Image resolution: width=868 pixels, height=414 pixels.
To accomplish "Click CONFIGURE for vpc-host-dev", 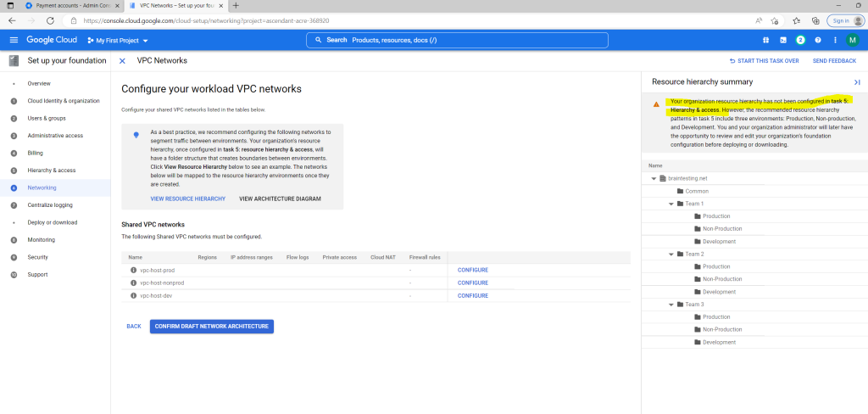I will [473, 296].
